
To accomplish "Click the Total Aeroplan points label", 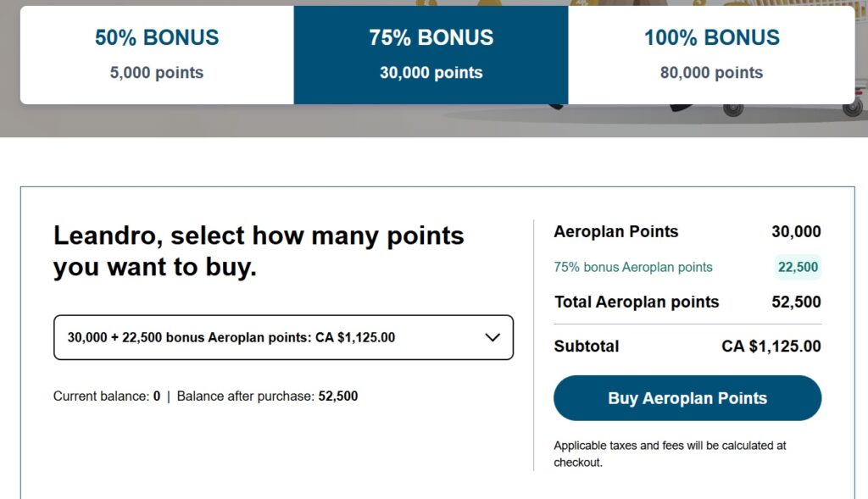I will click(x=637, y=302).
